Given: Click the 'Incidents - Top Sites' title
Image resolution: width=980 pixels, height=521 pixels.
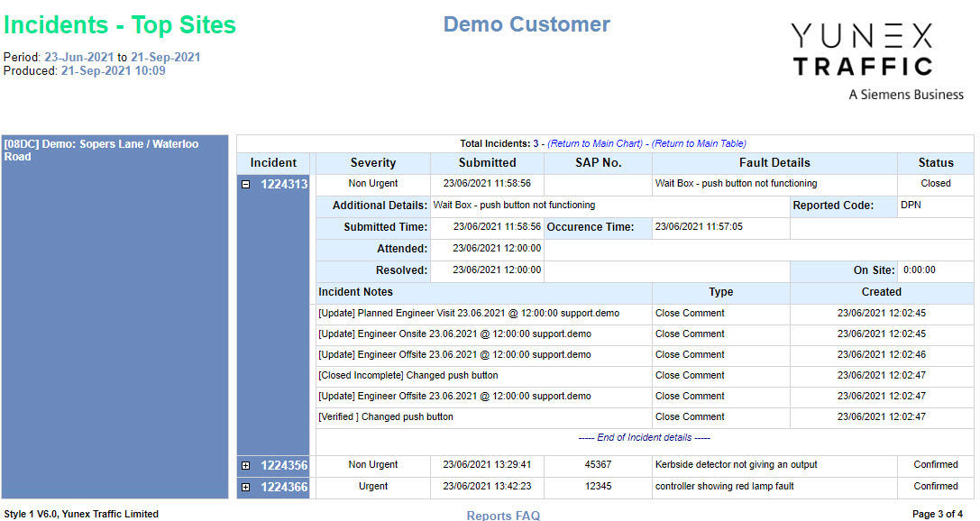Looking at the screenshot, I should (x=119, y=25).
